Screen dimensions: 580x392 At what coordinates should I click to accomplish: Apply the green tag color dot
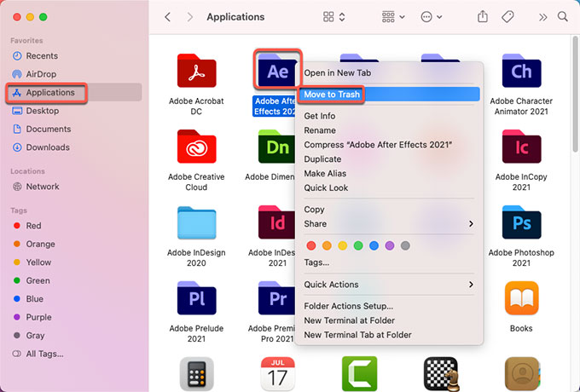click(x=358, y=245)
